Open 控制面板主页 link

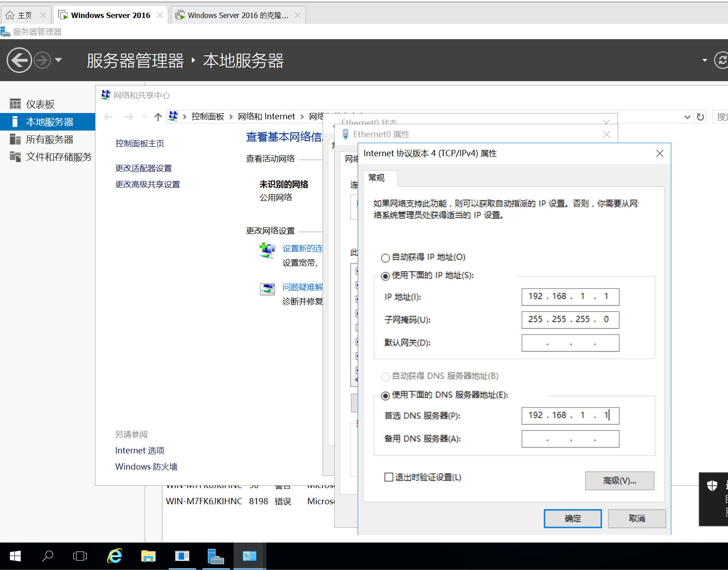pos(140,143)
